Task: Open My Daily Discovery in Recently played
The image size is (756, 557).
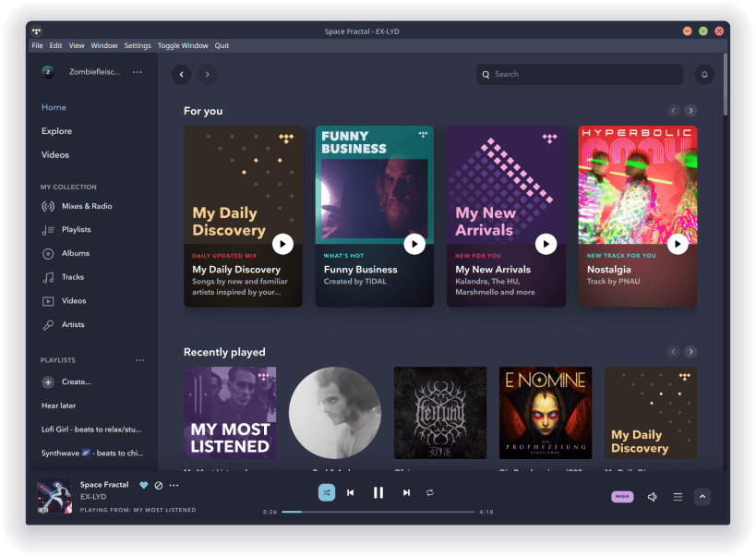Action: [x=651, y=413]
